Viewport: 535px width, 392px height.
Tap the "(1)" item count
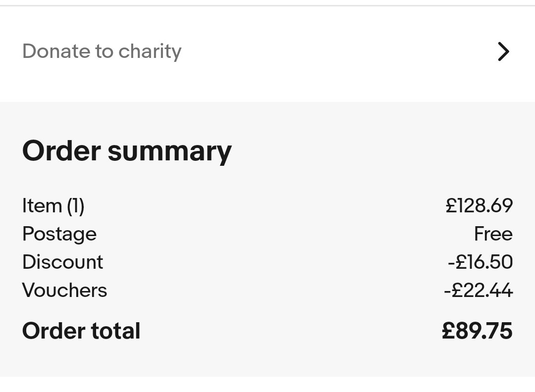tap(75, 205)
